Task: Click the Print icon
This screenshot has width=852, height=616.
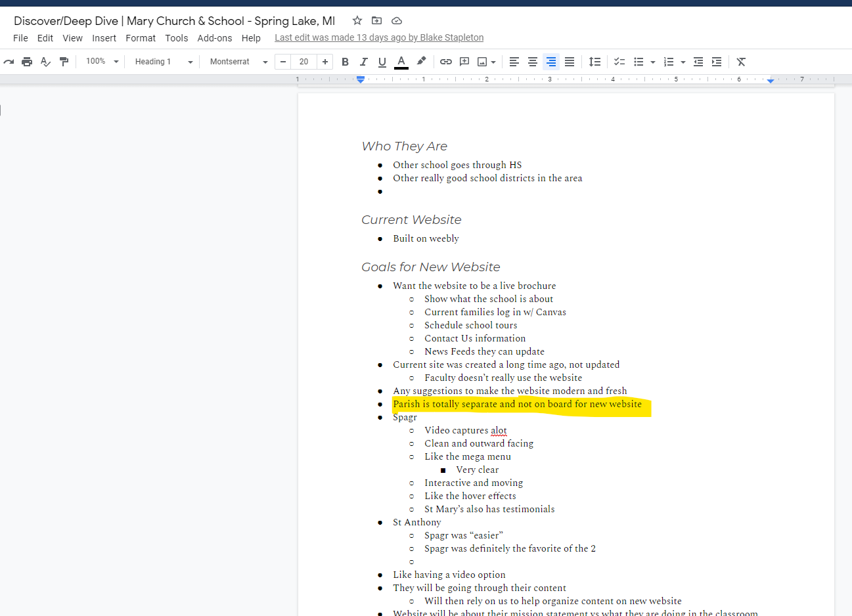Action: [x=27, y=62]
